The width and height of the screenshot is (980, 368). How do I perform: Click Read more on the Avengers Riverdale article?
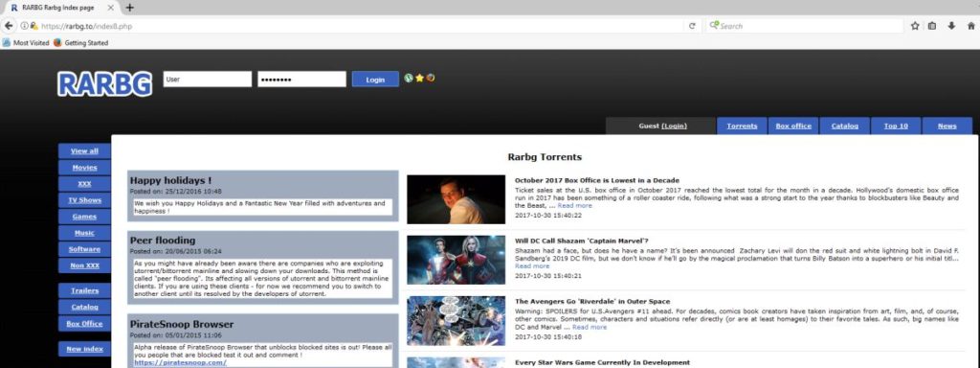[590, 327]
